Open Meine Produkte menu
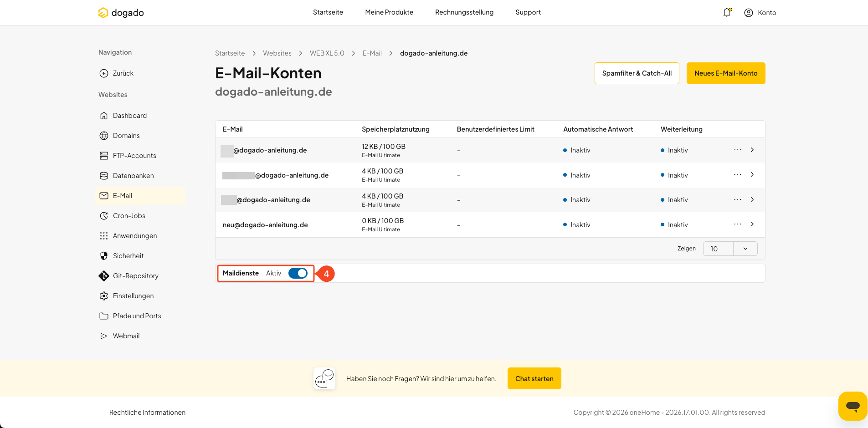Viewport: 868px width, 428px height. click(x=389, y=12)
